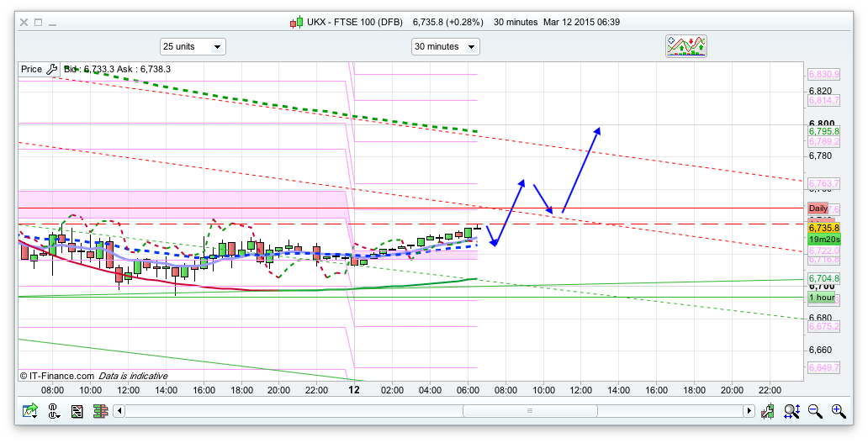Click the Price panel label
This screenshot has width=868, height=443.
point(31,70)
